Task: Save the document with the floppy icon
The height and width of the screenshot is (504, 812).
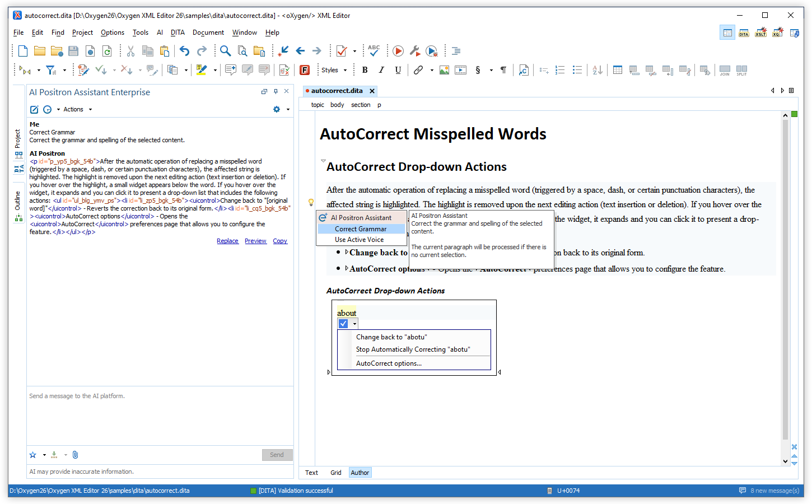Action: (73, 51)
